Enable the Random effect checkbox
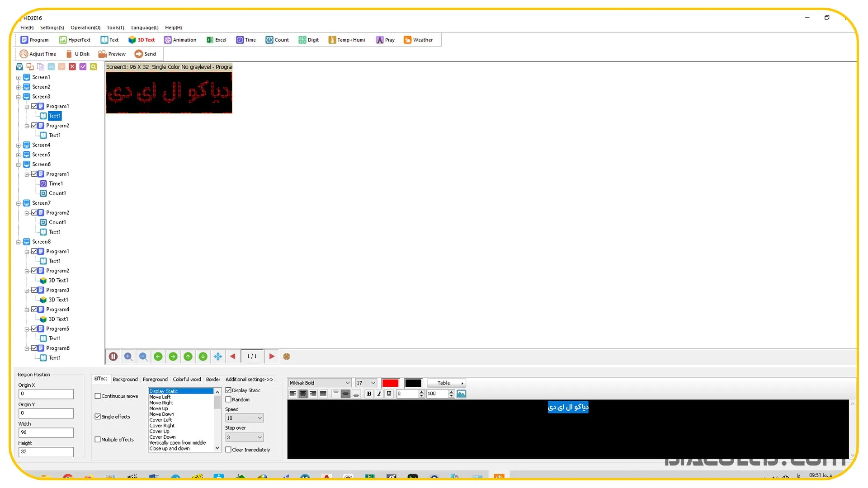 (228, 400)
